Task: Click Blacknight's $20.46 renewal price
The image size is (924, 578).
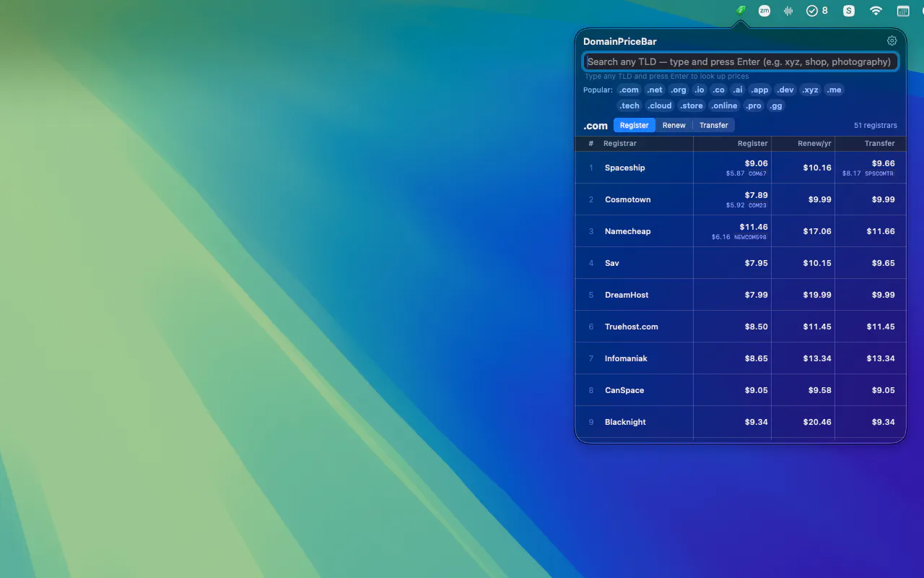Action: [x=817, y=422]
